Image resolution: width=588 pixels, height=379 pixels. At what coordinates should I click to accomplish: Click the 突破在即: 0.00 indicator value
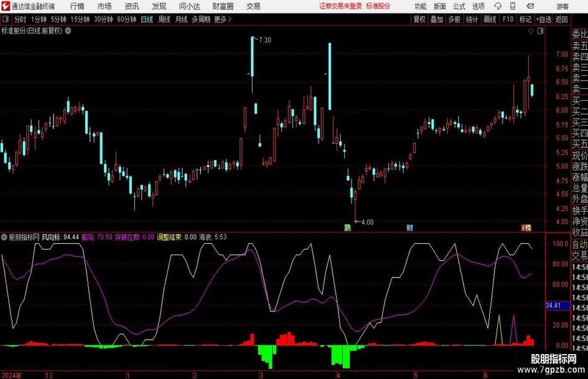[134, 237]
